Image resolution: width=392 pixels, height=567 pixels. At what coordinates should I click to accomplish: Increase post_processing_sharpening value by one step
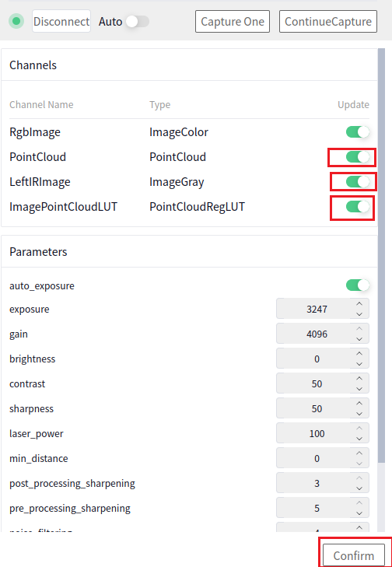click(x=359, y=478)
